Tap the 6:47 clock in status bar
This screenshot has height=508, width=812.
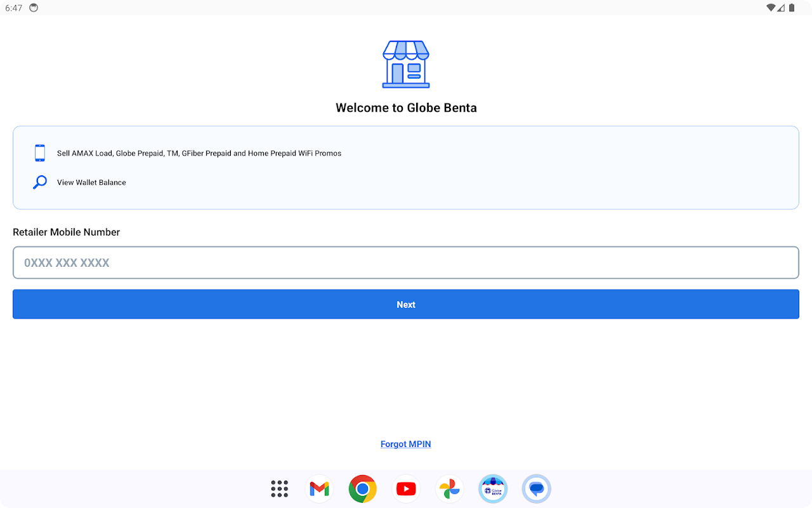13,8
